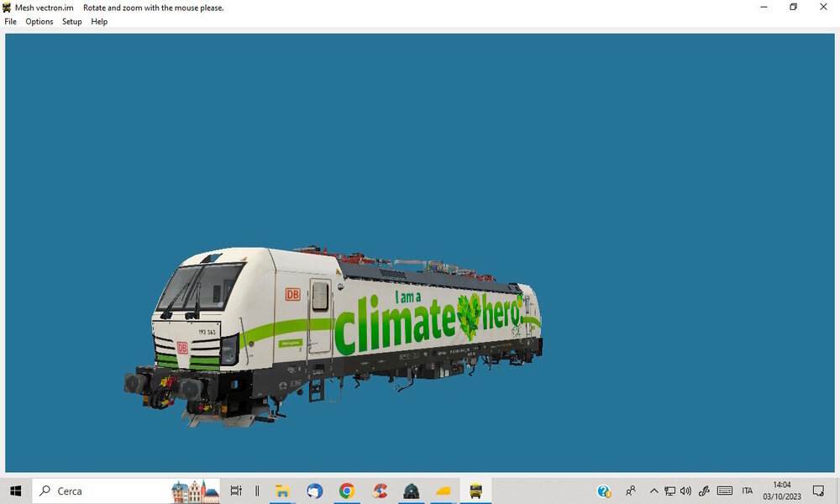
Task: Open the notification center icon
Action: click(x=818, y=491)
